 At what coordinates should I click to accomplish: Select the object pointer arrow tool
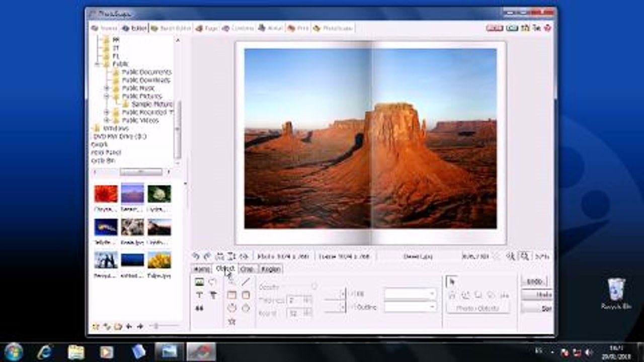[451, 282]
